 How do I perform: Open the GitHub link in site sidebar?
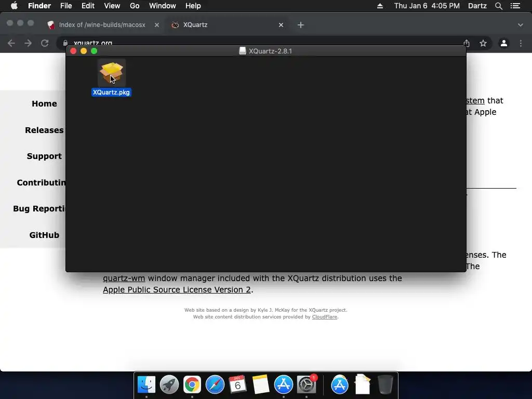pos(44,235)
